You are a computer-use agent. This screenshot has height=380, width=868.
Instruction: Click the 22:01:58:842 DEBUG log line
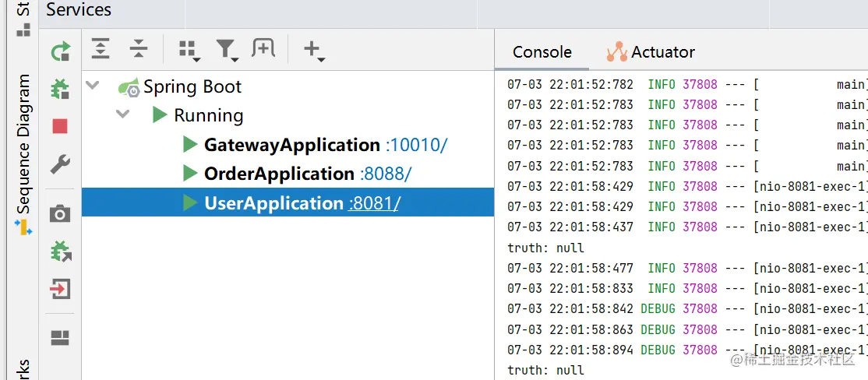point(686,308)
